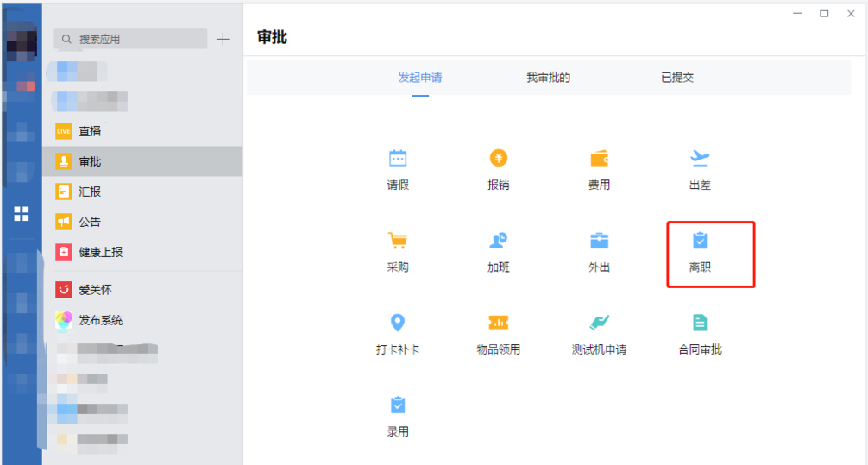
Task: Minimize the window
Action: 797,14
